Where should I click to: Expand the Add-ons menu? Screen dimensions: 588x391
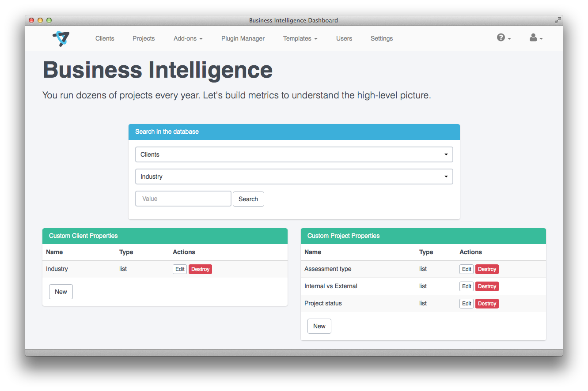coord(188,38)
